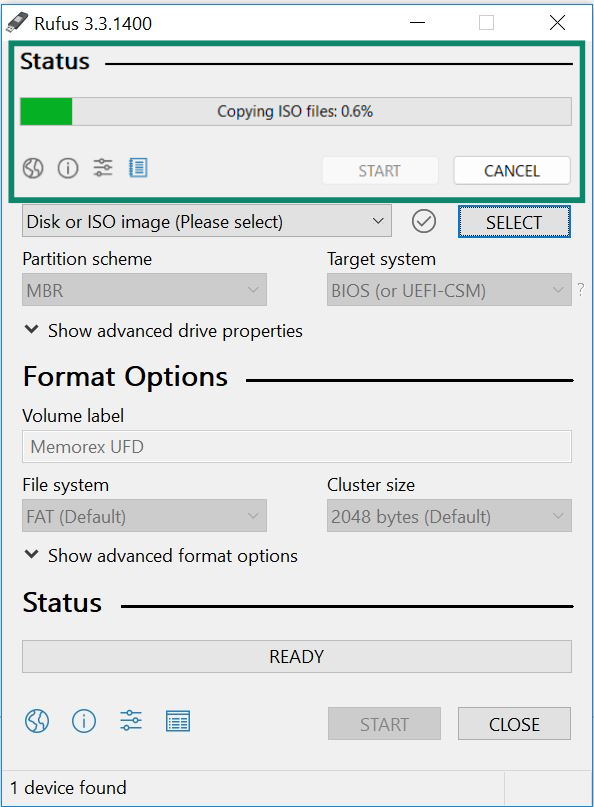
Task: Click the Copying ISO files progress bar
Action: tap(296, 111)
